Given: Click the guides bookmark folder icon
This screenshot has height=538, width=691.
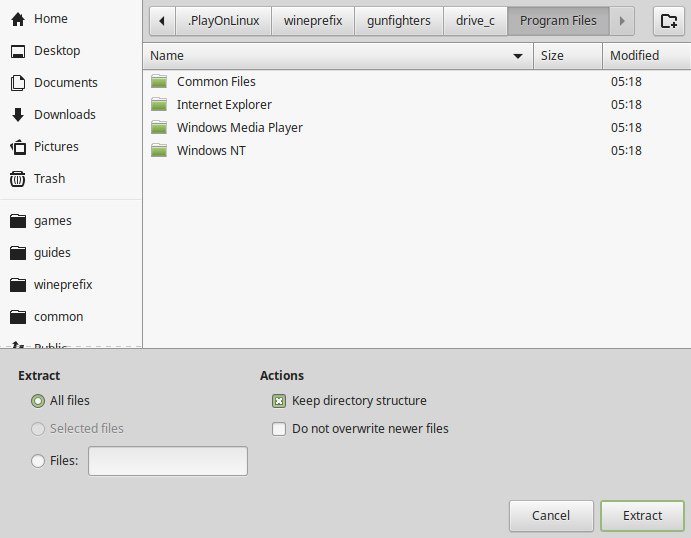Looking at the screenshot, I should (x=18, y=253).
